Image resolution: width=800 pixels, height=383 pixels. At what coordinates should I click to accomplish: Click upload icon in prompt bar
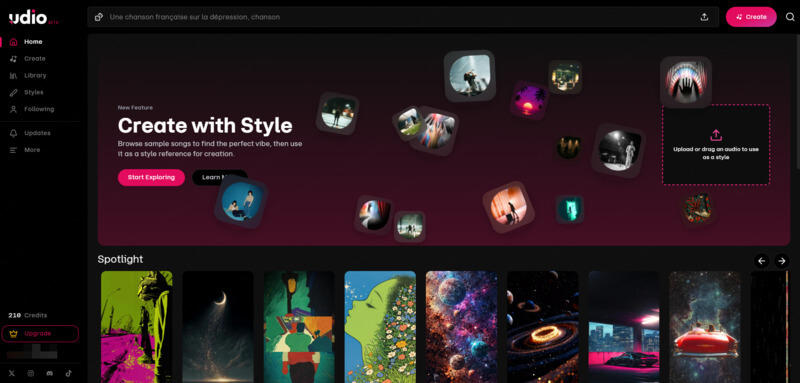click(x=704, y=17)
